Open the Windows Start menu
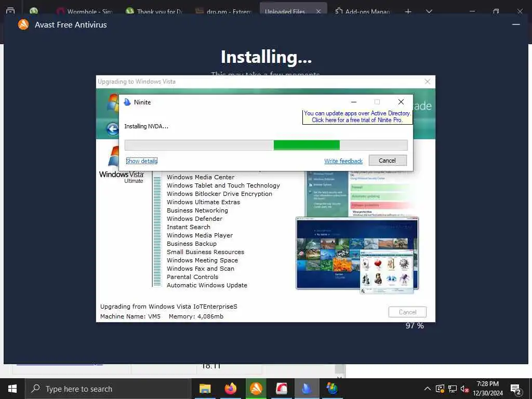The image size is (532, 399). click(x=12, y=389)
